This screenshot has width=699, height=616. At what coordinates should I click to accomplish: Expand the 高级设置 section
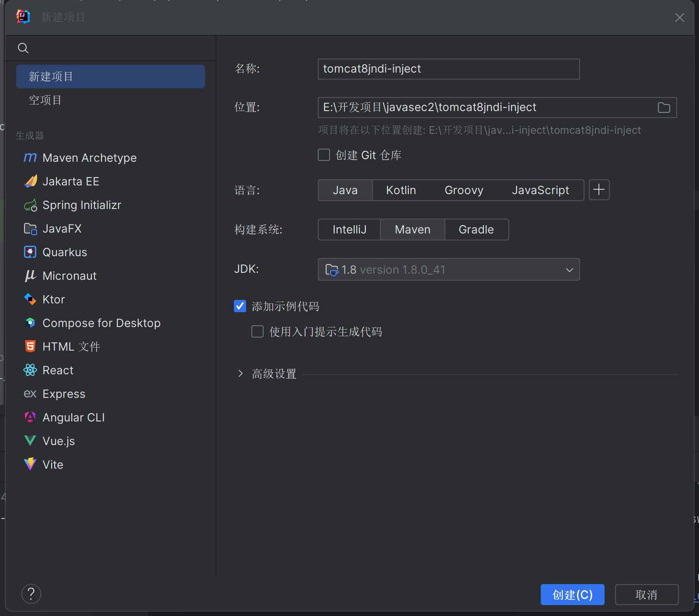click(x=240, y=374)
